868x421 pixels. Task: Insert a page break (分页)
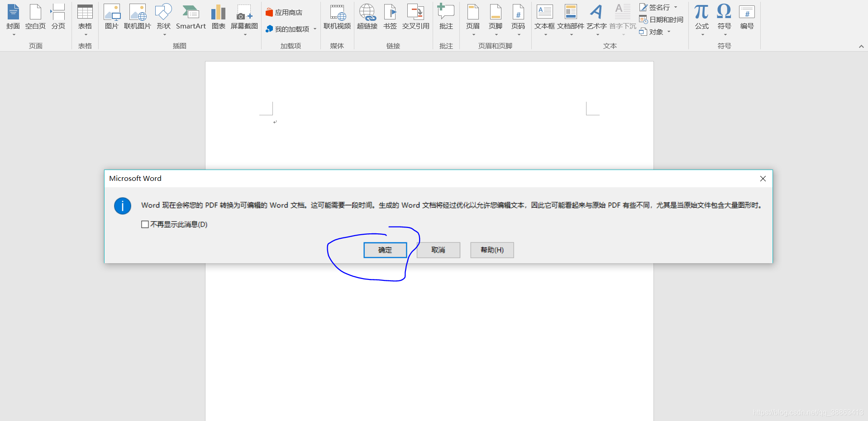(58, 18)
